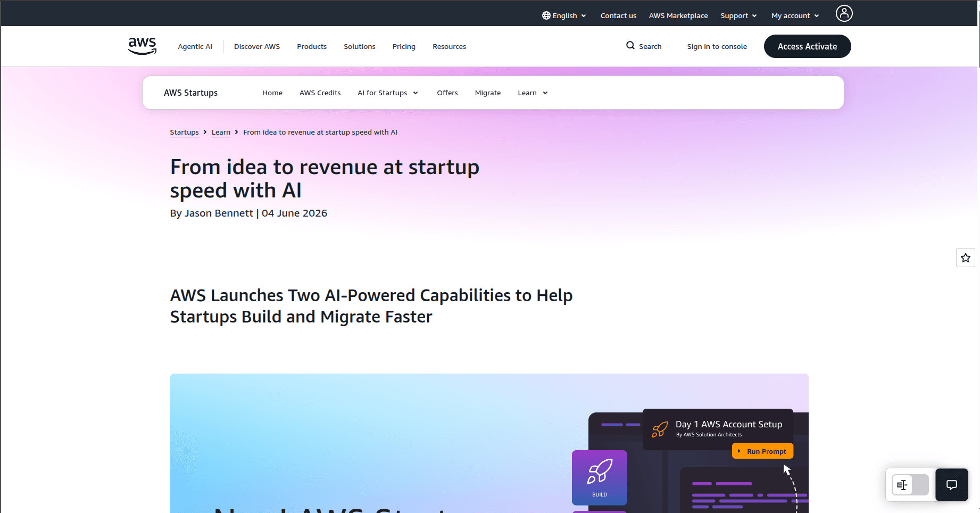Click the Day 1 AWS Account Setup card

pyautogui.click(x=718, y=429)
